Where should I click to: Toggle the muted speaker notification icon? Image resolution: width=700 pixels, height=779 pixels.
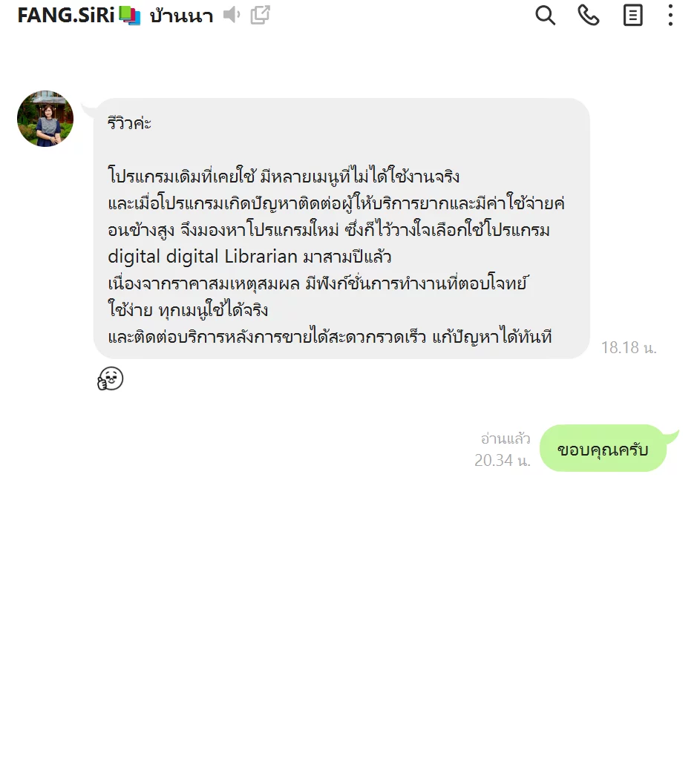[x=231, y=15]
